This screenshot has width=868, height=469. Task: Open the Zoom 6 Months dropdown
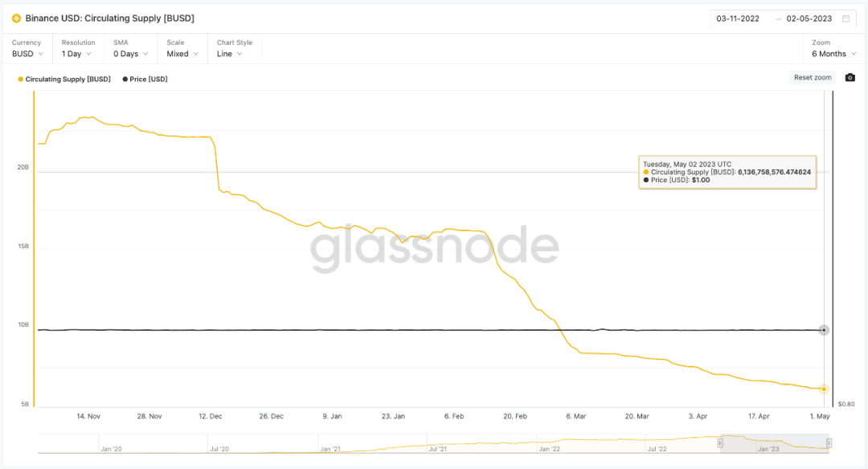833,54
